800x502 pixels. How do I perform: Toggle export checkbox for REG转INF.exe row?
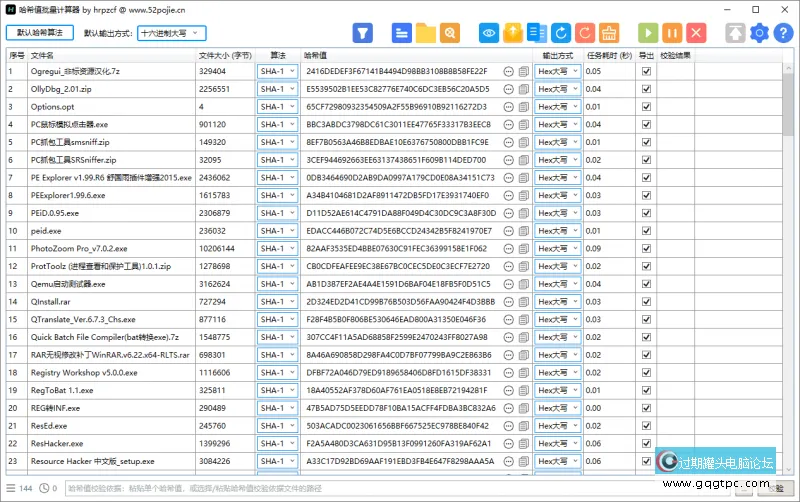click(646, 408)
